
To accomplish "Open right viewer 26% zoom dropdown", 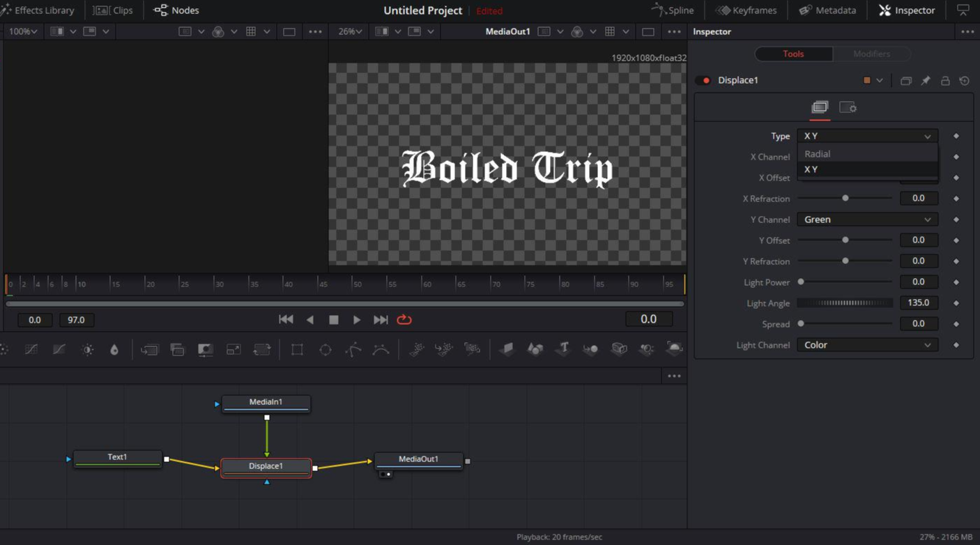I will tap(351, 31).
